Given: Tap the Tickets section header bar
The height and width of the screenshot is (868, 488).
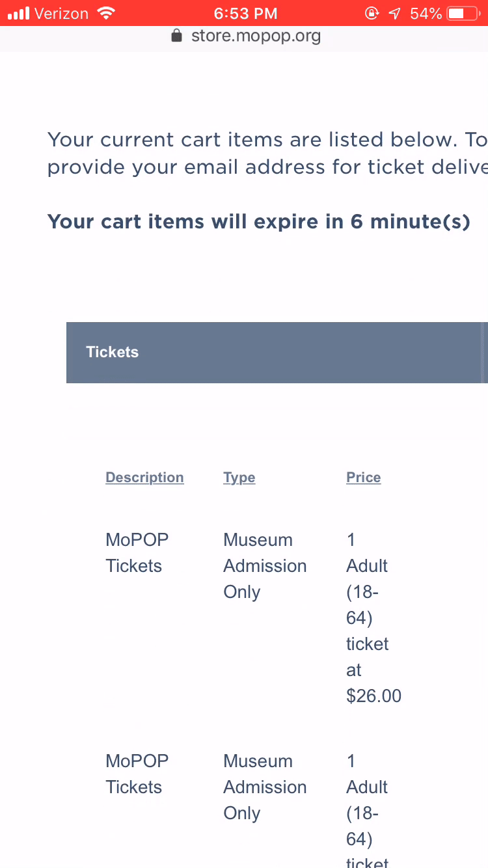Looking at the screenshot, I should coord(277,352).
